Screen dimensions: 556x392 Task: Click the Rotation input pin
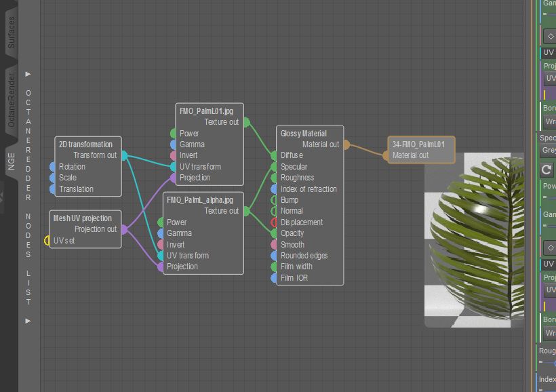(52, 166)
